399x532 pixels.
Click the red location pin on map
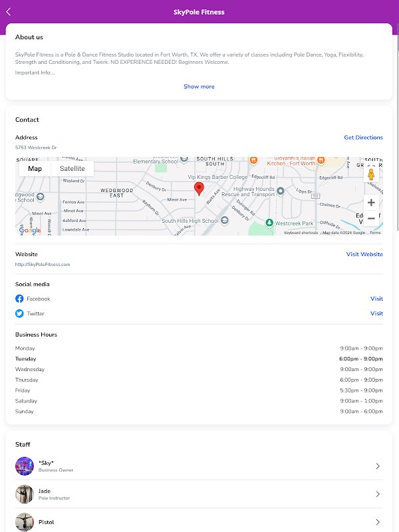(x=199, y=189)
